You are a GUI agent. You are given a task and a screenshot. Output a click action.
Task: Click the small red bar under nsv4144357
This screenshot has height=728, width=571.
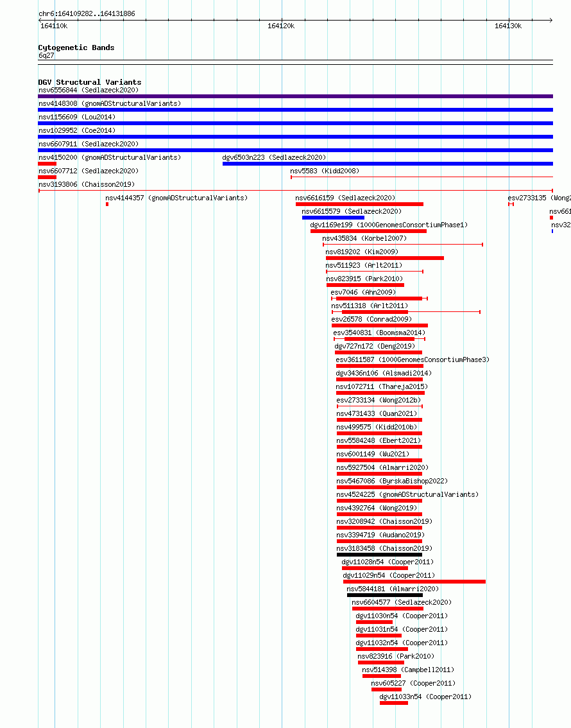pos(107,204)
